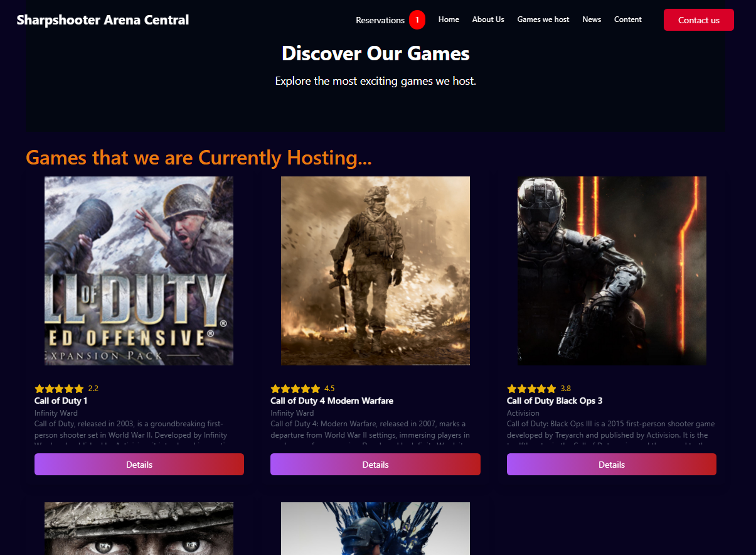756x555 pixels.
Task: Open the About Us page
Action: (x=488, y=19)
